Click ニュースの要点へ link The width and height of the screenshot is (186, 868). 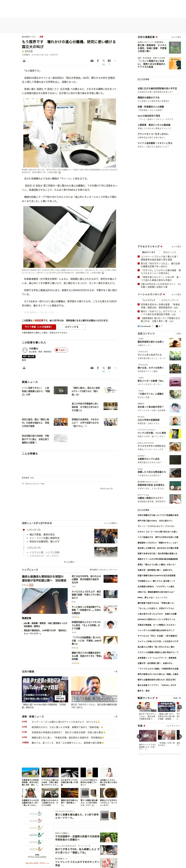point(110,523)
